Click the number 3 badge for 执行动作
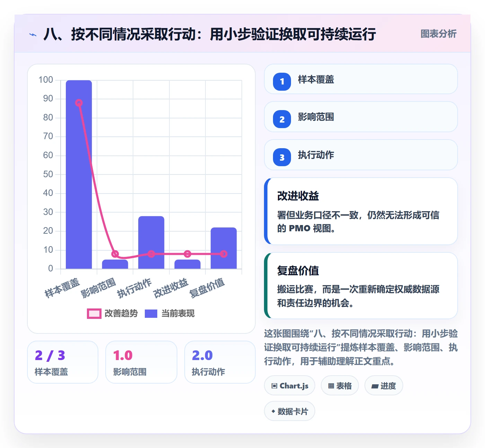This screenshot has width=485, height=448. click(282, 158)
